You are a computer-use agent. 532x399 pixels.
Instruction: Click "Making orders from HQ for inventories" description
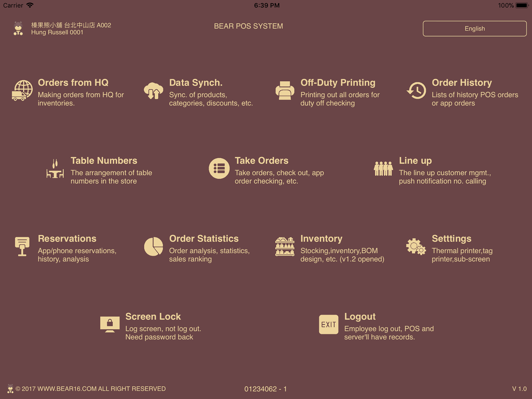pyautogui.click(x=81, y=99)
